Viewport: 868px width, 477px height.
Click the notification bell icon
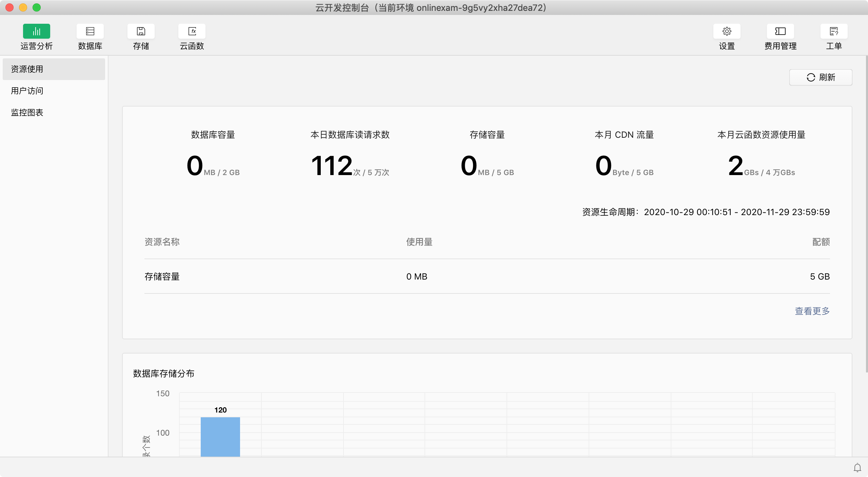pyautogui.click(x=857, y=468)
